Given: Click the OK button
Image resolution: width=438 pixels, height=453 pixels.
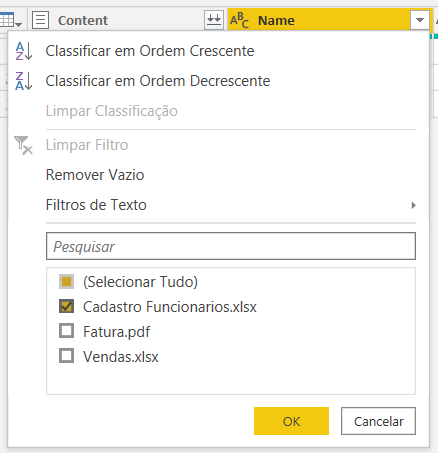Looking at the screenshot, I should [x=291, y=421].
